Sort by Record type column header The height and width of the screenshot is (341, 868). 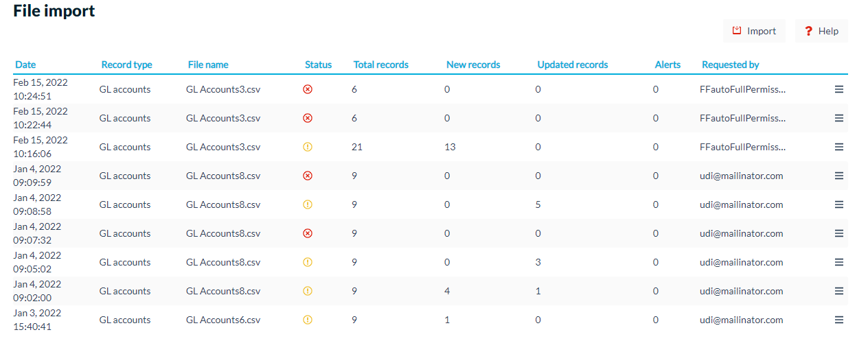tap(126, 64)
